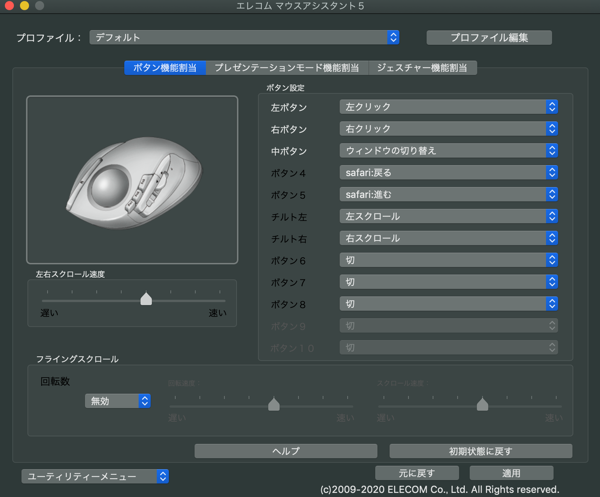The height and width of the screenshot is (497, 600).
Task: Click the 元に戻す button
Action: 417,473
